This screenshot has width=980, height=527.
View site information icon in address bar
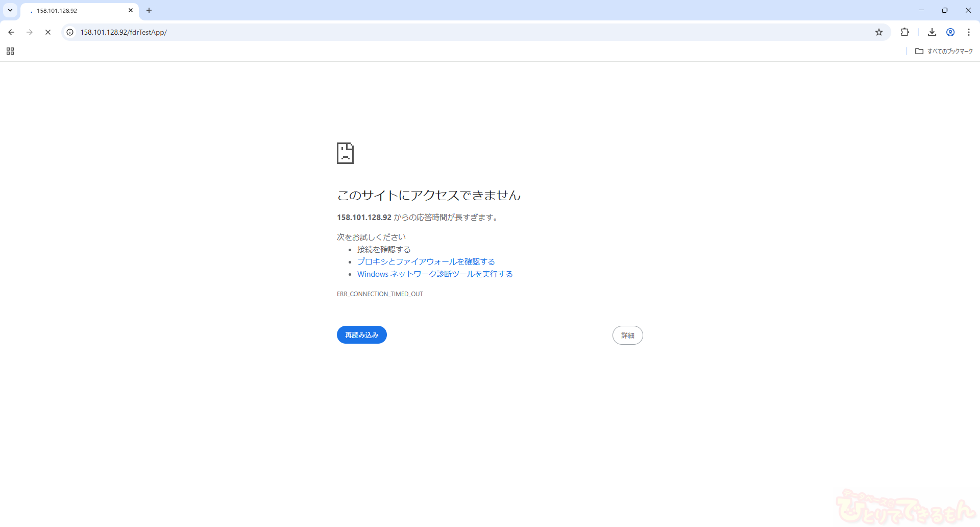coord(70,32)
